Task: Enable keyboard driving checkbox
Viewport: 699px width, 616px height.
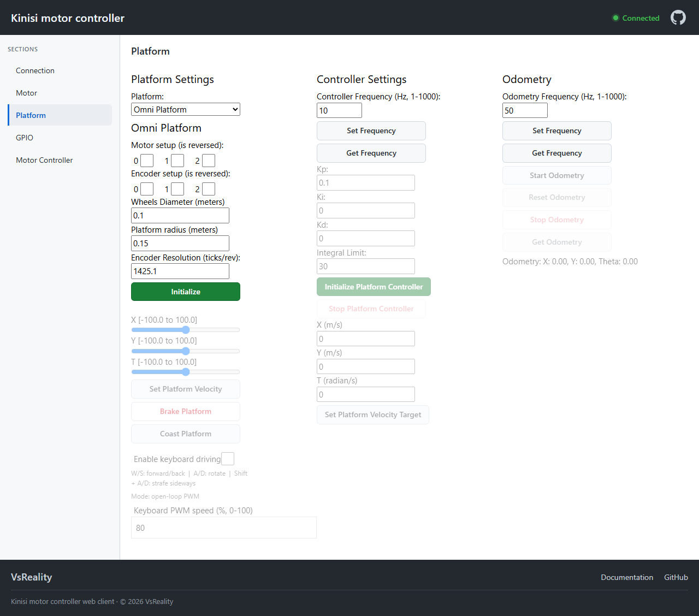Action: point(228,459)
